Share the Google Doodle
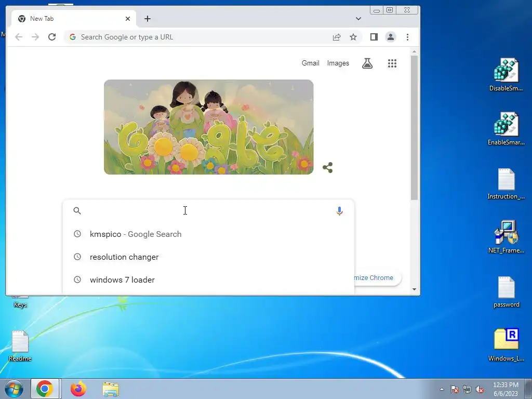This screenshot has width=532, height=399. coord(328,167)
